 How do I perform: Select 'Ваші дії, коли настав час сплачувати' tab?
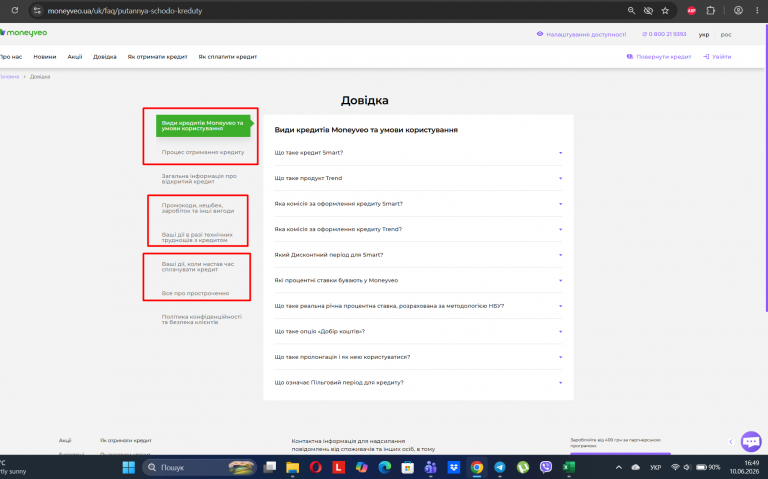198,267
